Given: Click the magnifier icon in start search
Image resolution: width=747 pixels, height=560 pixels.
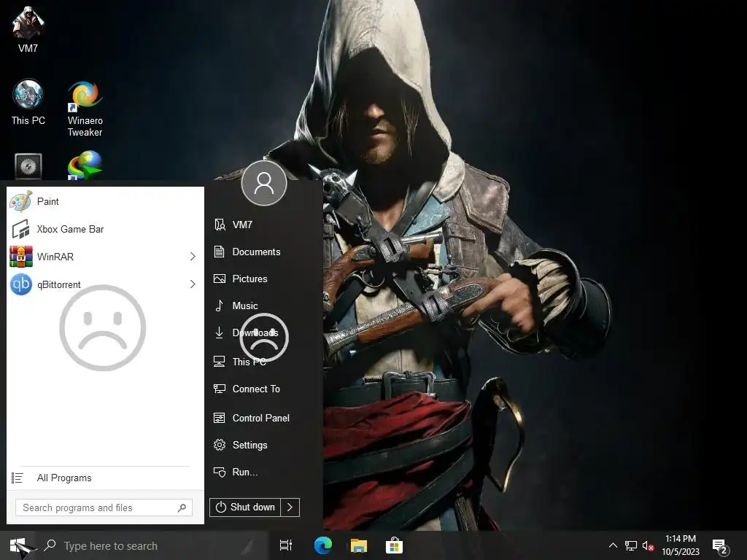Looking at the screenshot, I should (x=182, y=507).
